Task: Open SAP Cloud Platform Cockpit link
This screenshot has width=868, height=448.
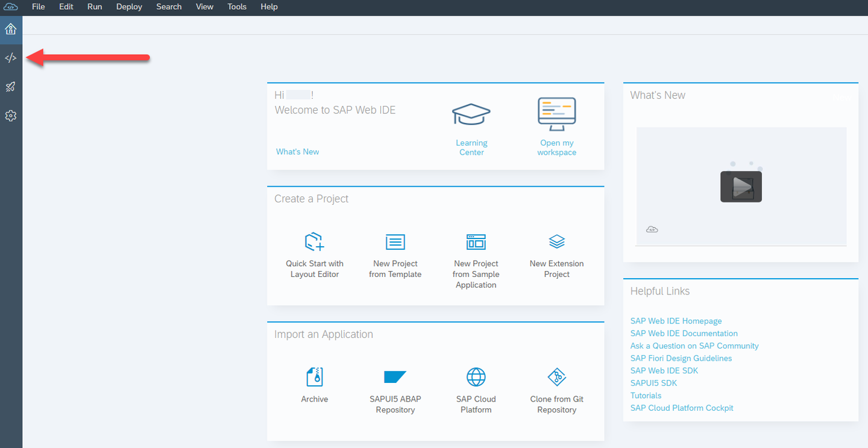Action: [x=682, y=408]
